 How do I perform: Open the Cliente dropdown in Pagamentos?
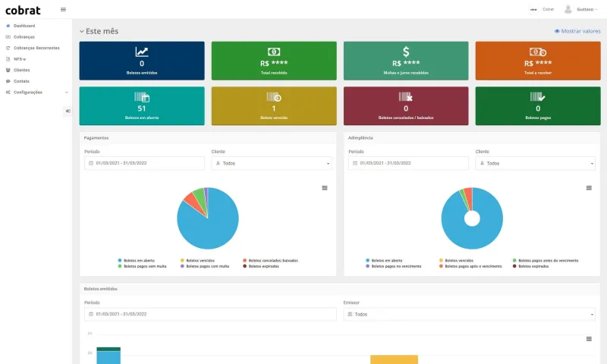[x=271, y=163]
